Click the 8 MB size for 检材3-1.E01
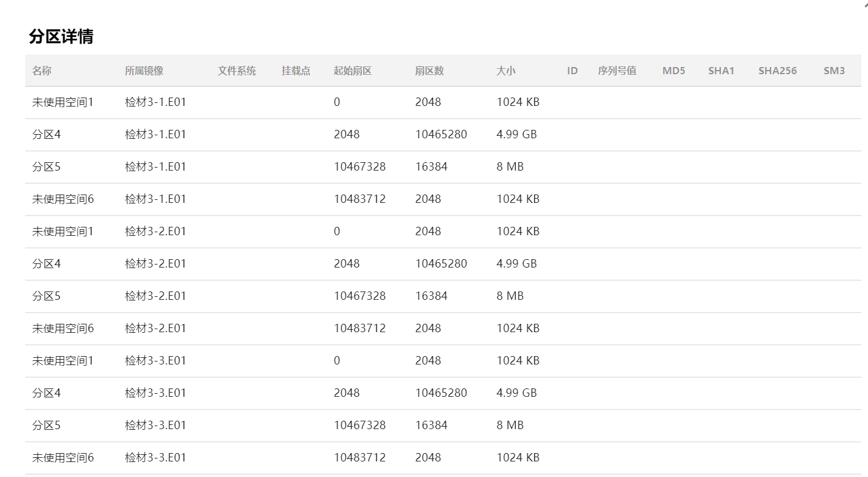The image size is (868, 477). (x=510, y=167)
